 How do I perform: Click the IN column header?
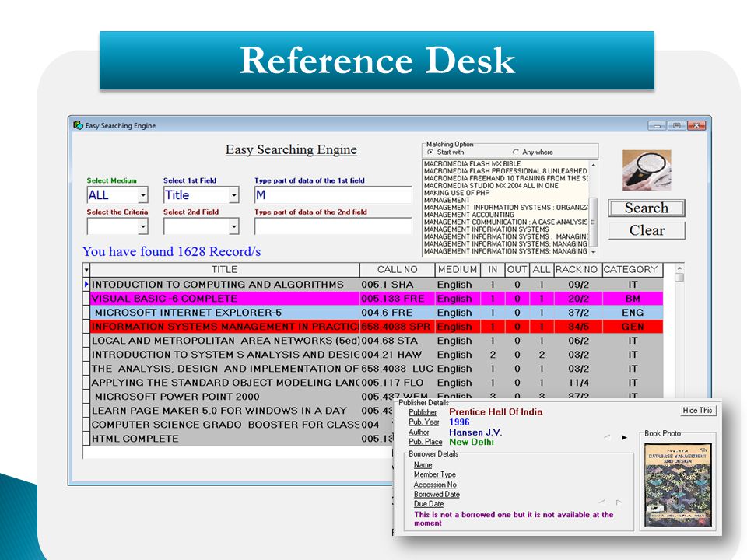493,270
